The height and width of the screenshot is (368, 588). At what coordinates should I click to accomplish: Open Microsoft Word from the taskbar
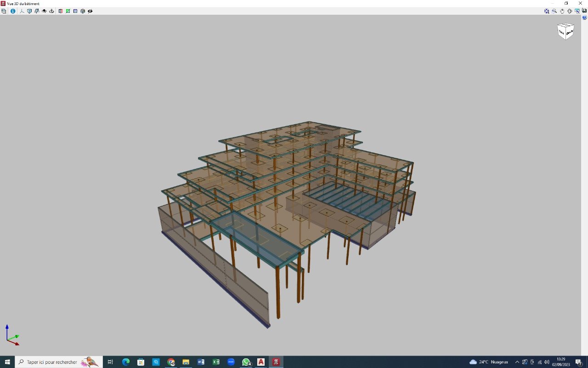(201, 362)
